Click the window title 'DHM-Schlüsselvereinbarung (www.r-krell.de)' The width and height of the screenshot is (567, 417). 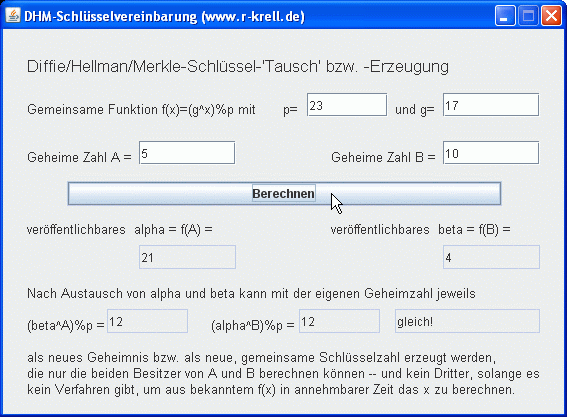tap(165, 16)
